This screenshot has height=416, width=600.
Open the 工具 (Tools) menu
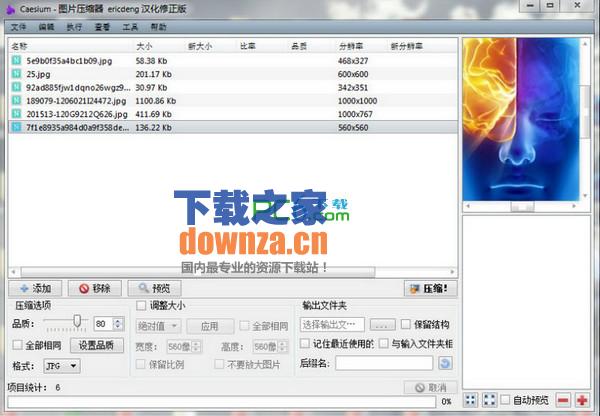[x=130, y=26]
